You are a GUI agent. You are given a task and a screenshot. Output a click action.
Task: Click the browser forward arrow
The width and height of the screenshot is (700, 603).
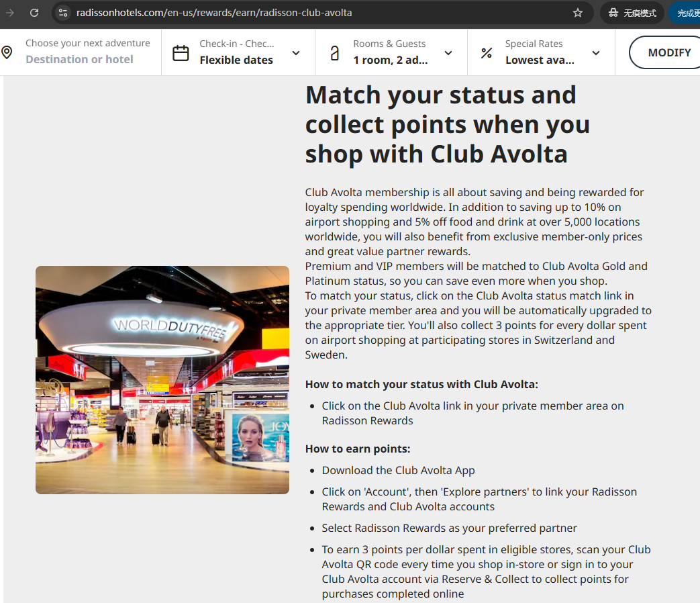(x=10, y=13)
